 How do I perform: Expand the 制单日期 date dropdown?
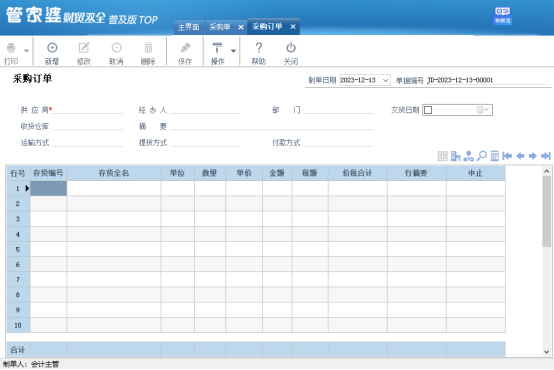point(385,81)
